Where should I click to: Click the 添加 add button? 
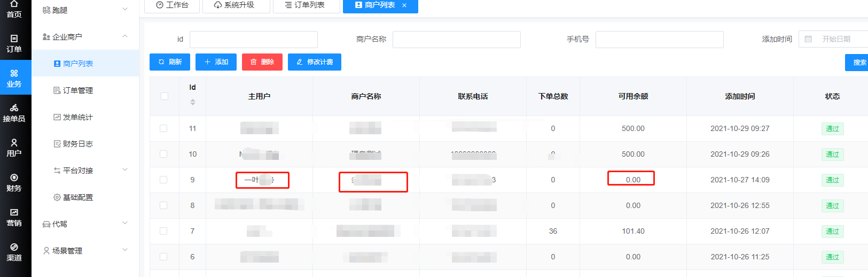tap(216, 62)
